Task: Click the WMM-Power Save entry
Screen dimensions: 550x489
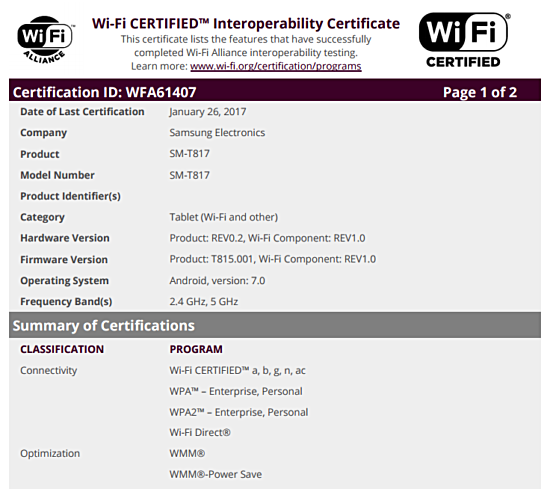Action: [215, 474]
